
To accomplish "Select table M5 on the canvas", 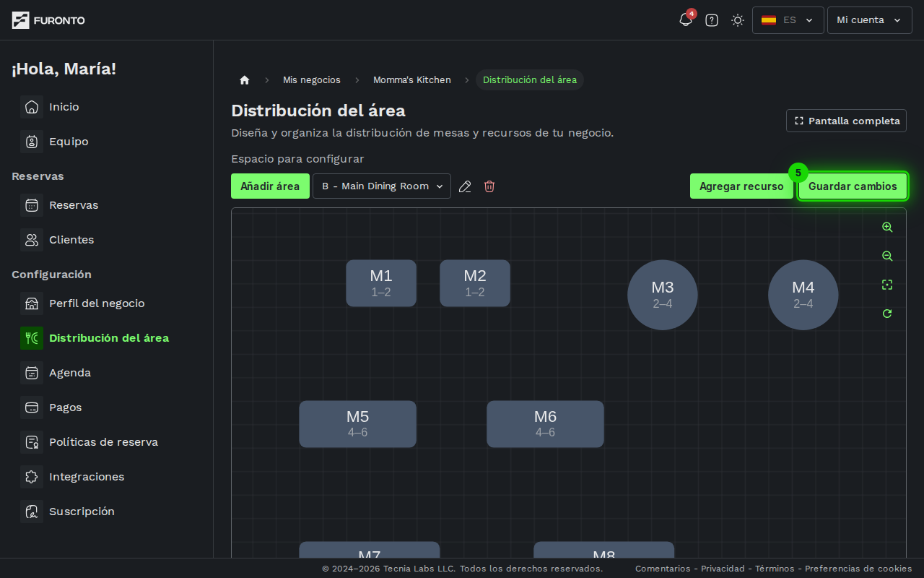I will [358, 424].
